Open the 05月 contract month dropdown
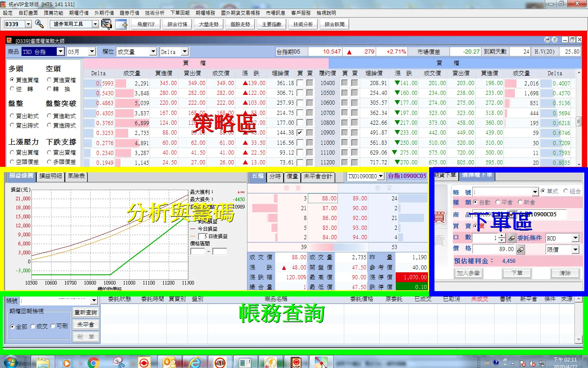Screen dimensions: 588x368 92,52
